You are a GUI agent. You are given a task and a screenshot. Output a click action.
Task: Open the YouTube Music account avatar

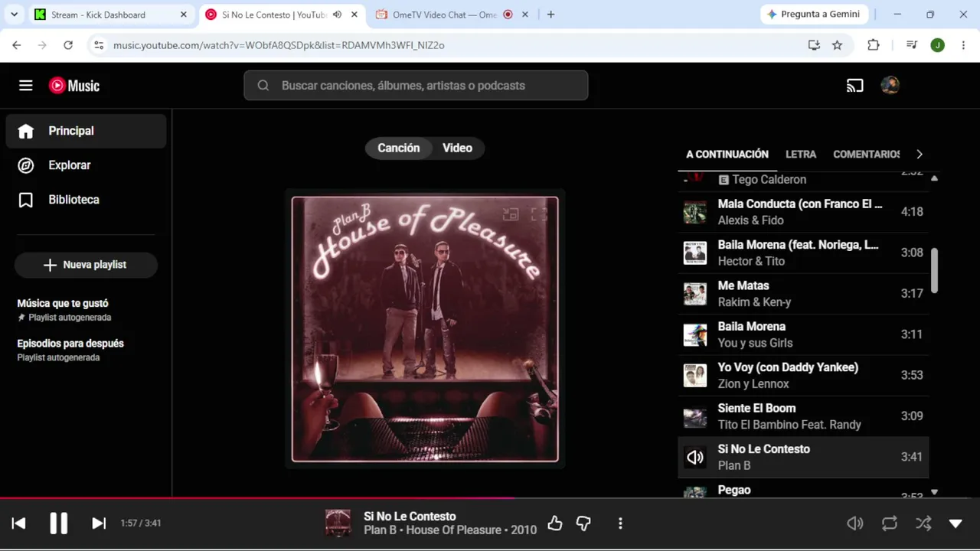point(890,86)
